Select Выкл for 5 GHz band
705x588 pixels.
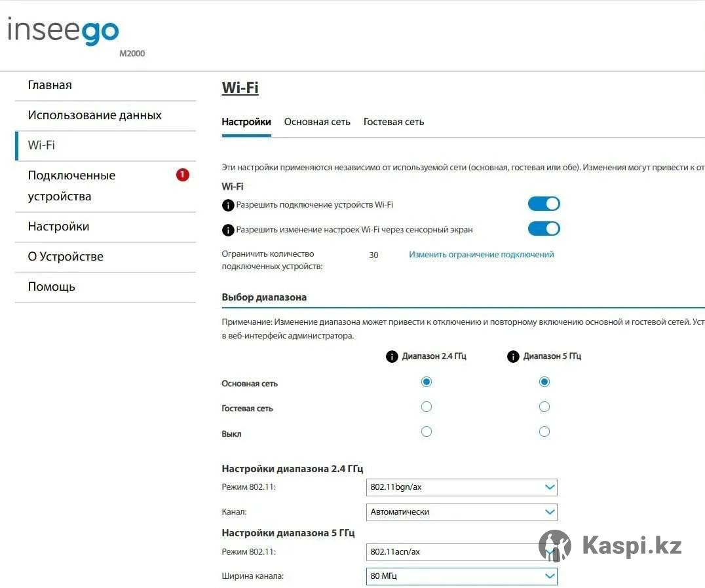pos(544,432)
